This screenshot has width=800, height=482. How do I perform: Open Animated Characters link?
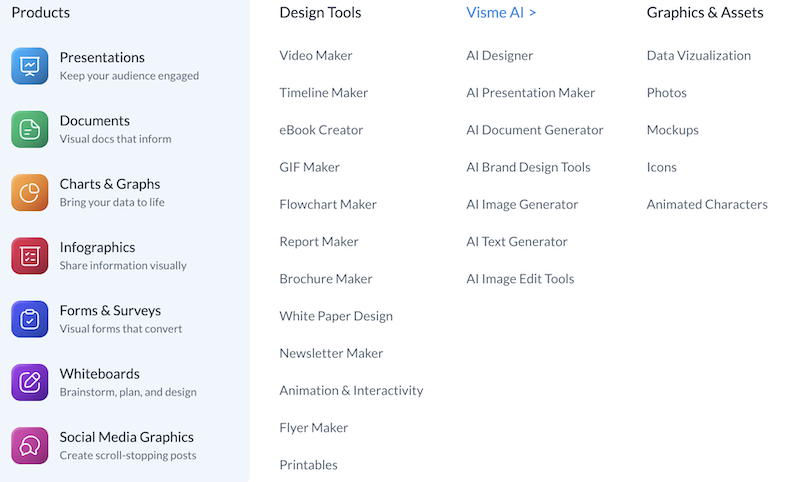[707, 204]
